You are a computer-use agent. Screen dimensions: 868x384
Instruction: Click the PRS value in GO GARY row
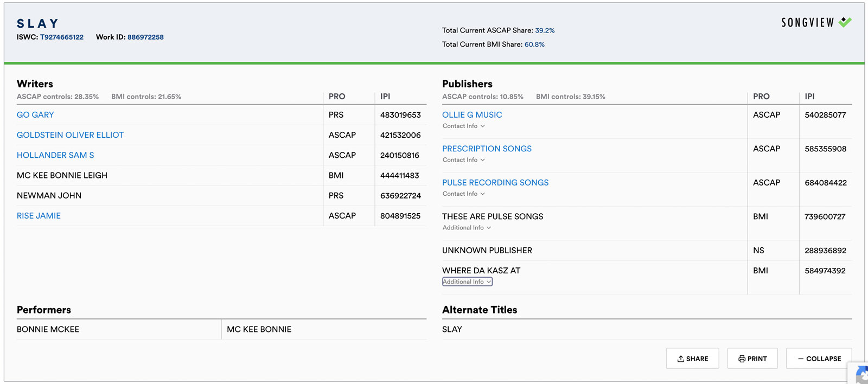tap(336, 115)
